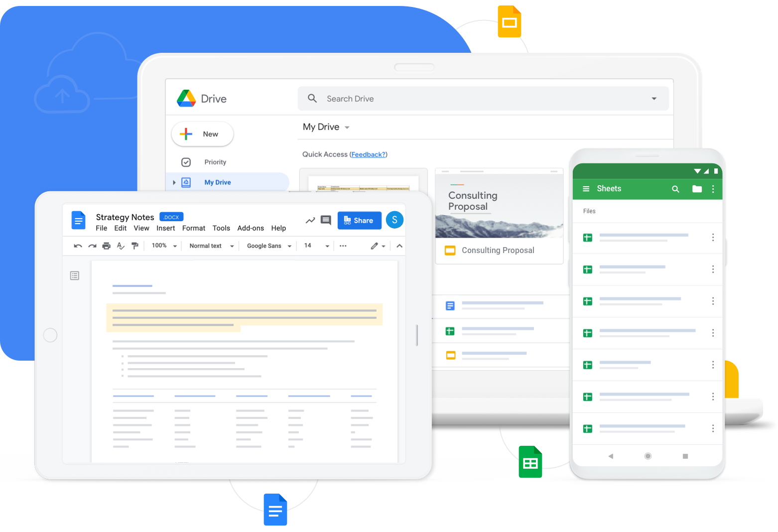Expand My Drive tree arrow in sidebar
The width and height of the screenshot is (778, 532).
click(x=174, y=183)
